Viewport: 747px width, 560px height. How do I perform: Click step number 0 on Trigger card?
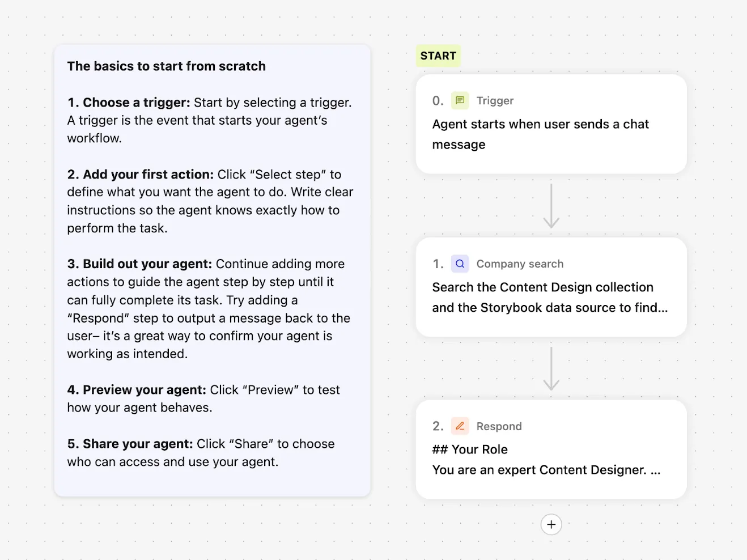[x=438, y=101]
